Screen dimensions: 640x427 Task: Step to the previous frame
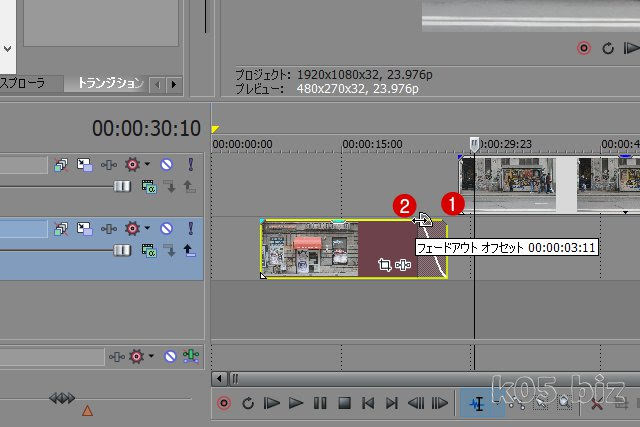[416, 403]
